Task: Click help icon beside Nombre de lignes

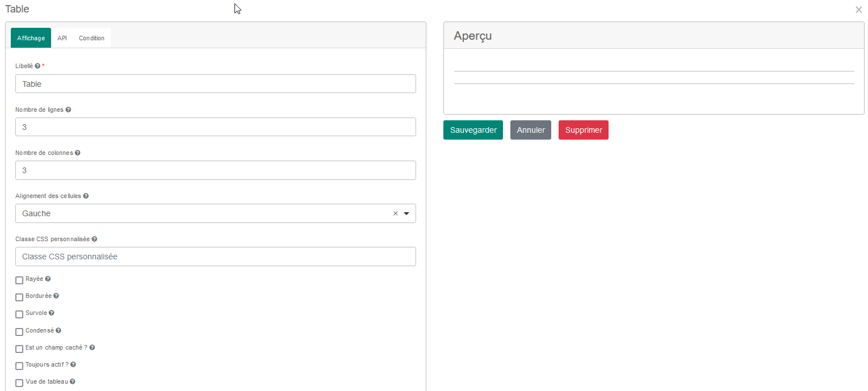Action: point(68,110)
